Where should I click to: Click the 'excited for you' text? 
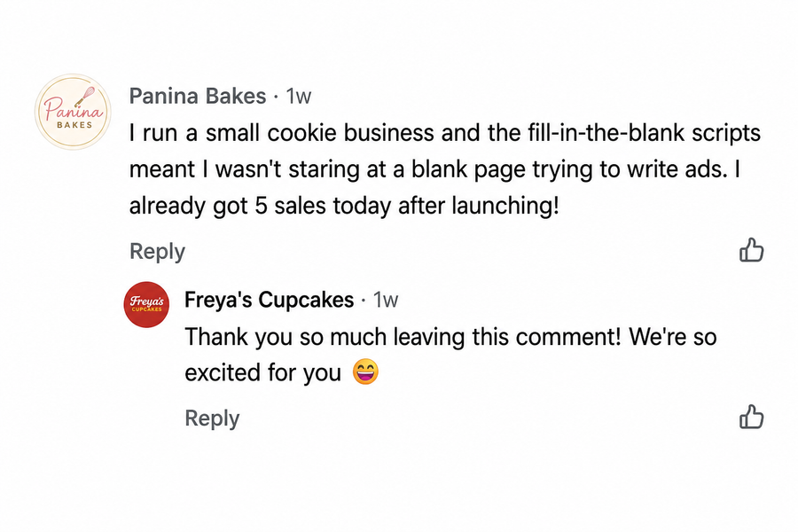262,373
